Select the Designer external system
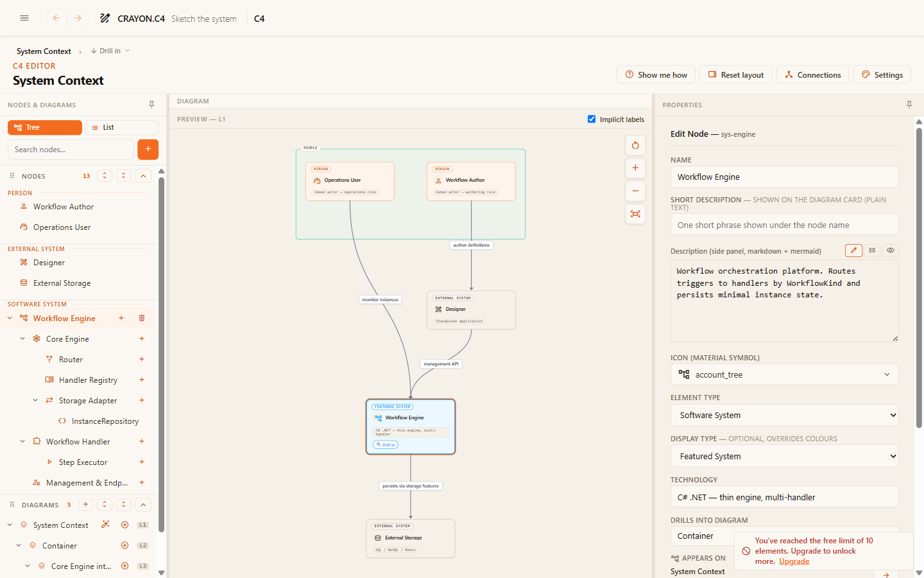The height and width of the screenshot is (578, 924). click(49, 263)
